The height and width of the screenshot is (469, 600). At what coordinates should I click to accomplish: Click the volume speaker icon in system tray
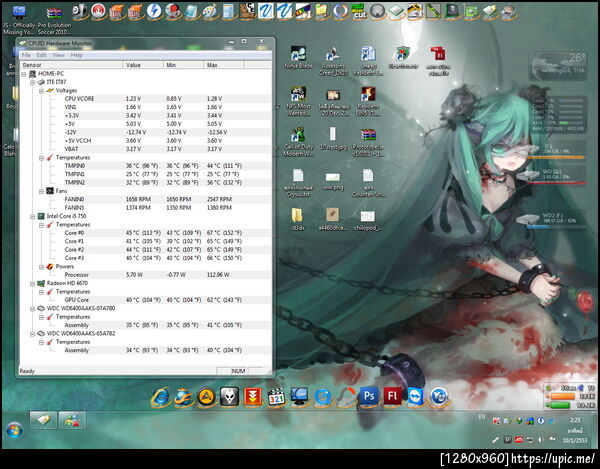[x=541, y=440]
